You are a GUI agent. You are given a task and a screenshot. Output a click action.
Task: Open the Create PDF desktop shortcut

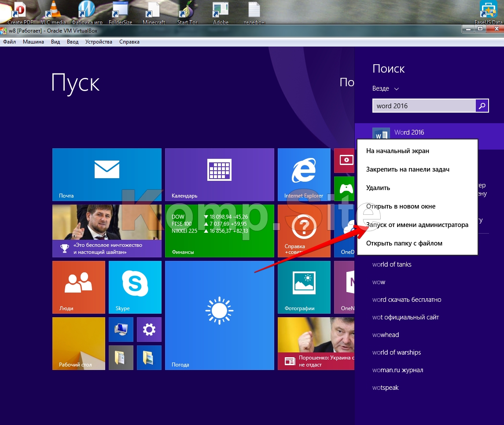pyautogui.click(x=20, y=12)
